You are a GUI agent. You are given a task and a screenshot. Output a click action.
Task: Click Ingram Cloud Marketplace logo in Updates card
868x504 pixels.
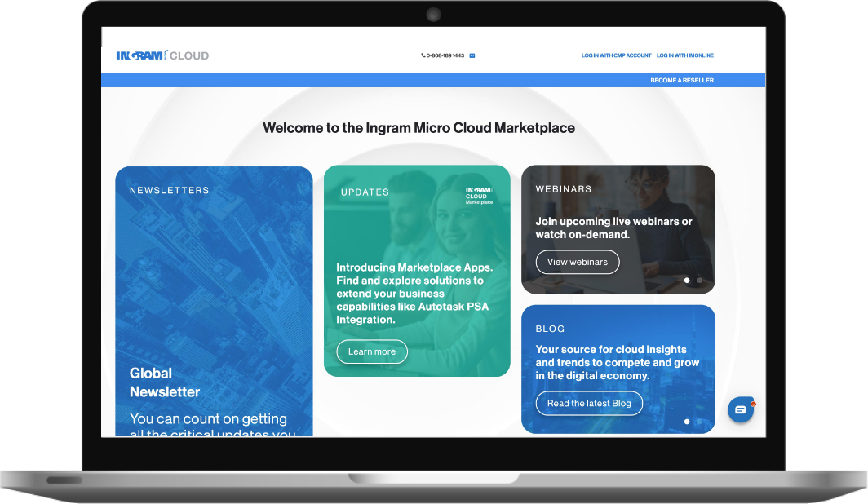point(479,196)
